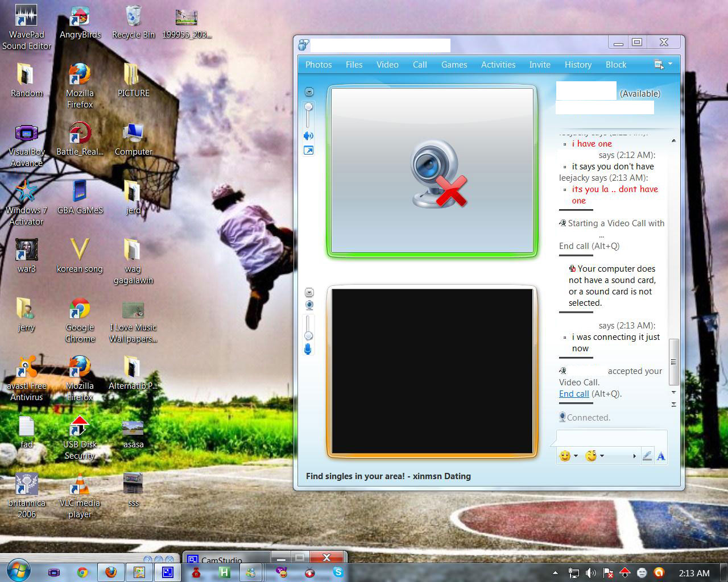Open the History menu item
The height and width of the screenshot is (582, 728).
(578, 64)
